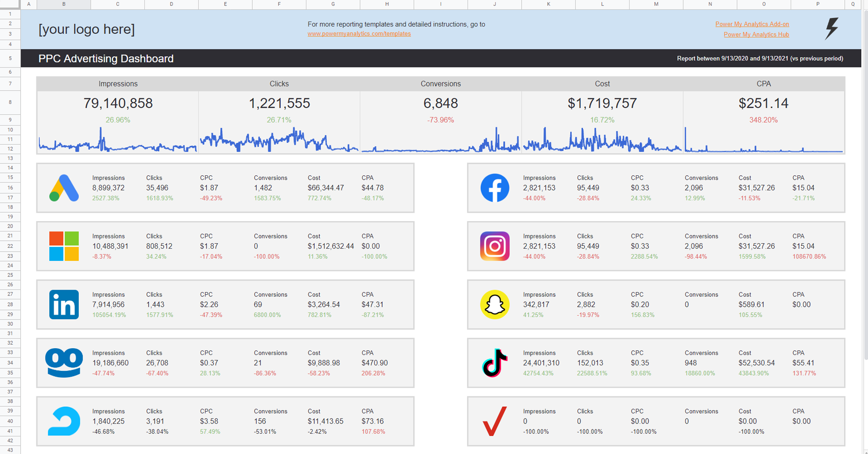Select LinkedIn impressions 7,914,956
This screenshot has height=454, width=868.
click(108, 305)
